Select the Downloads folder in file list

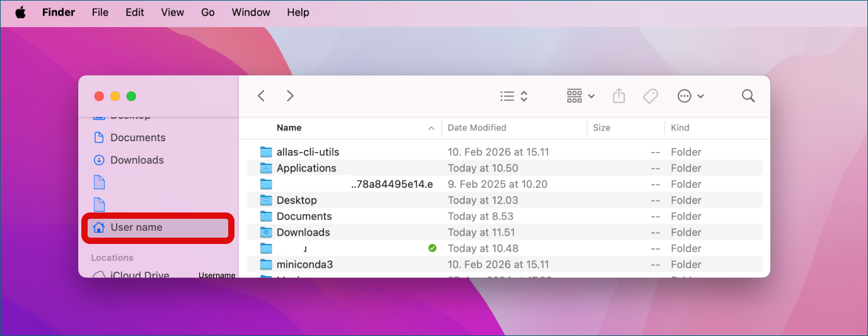(x=504, y=233)
